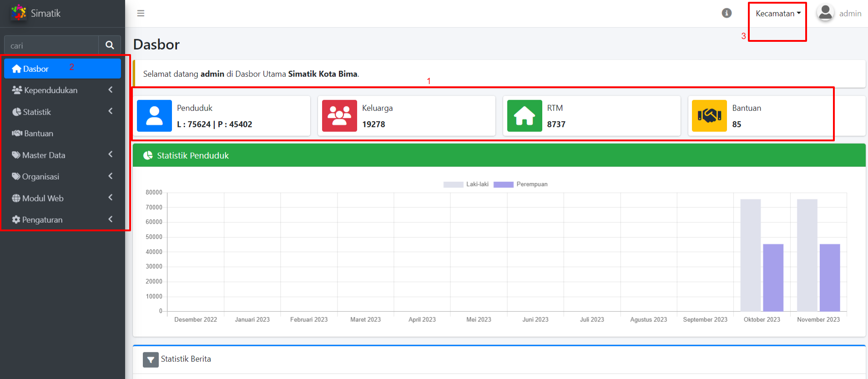The width and height of the screenshot is (868, 379).
Task: Click the admin user avatar
Action: click(825, 13)
